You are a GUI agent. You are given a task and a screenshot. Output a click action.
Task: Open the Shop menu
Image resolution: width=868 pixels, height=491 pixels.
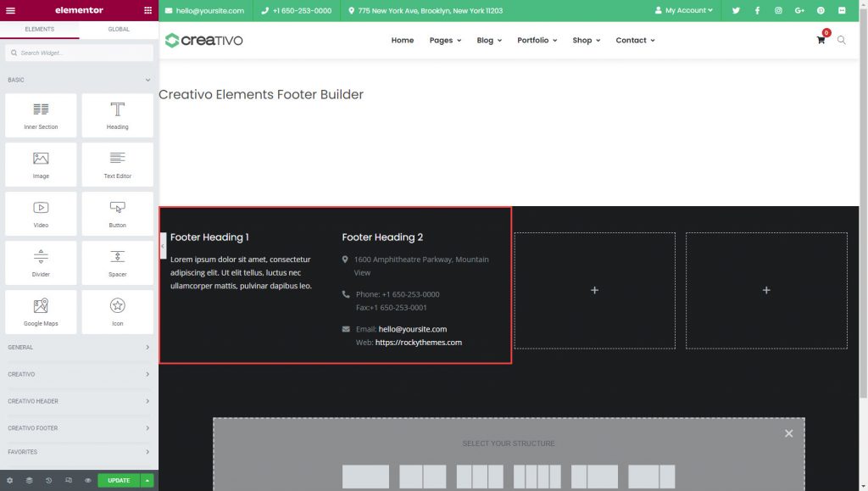pyautogui.click(x=587, y=41)
